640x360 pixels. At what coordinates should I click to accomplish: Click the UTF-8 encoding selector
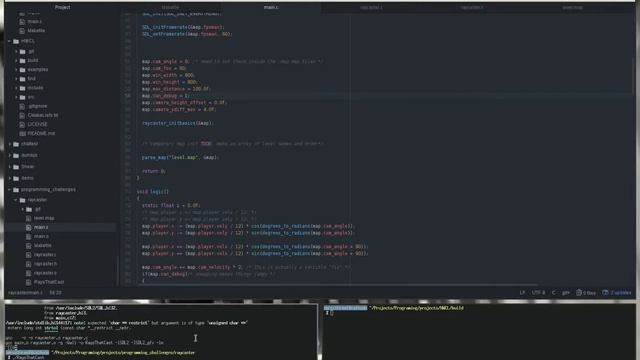pyautogui.click(x=538, y=293)
